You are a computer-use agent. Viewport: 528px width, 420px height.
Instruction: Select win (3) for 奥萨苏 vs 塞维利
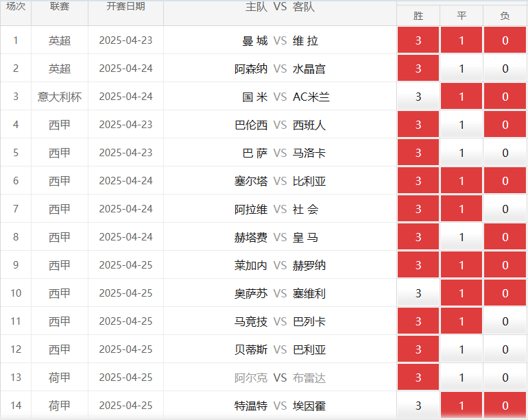[x=418, y=293]
